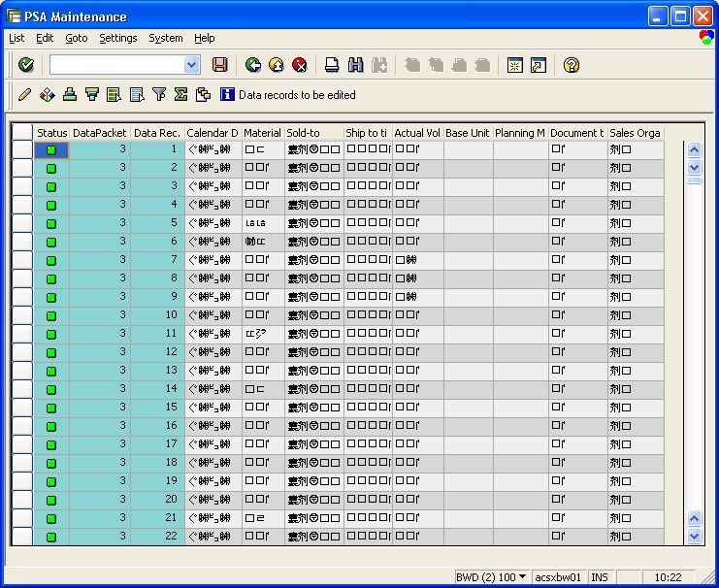This screenshot has height=588, width=719.
Task: Click the Calendar D column header
Action: tap(212, 133)
